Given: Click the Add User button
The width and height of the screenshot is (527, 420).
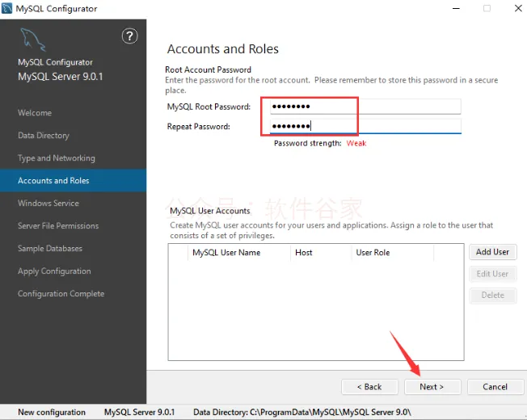Looking at the screenshot, I should [x=493, y=252].
